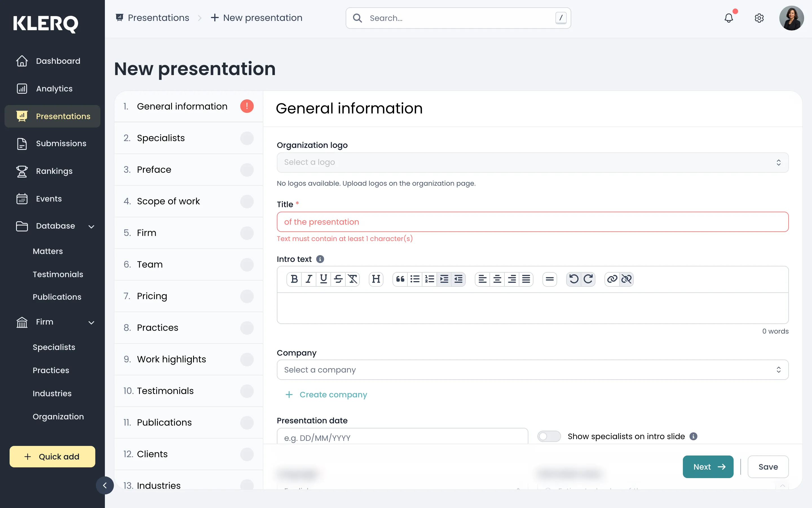Click info icon next to Show specialists
Image resolution: width=812 pixels, height=508 pixels.
pos(693,436)
